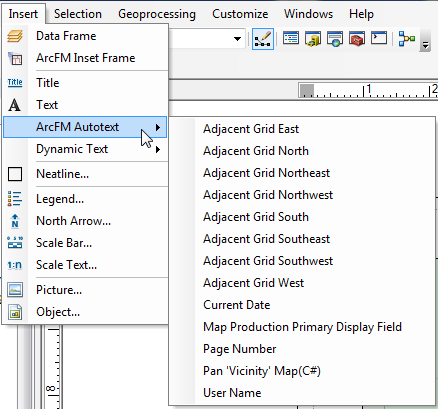Choose Data Frame from Insert menu
The width and height of the screenshot is (438, 409).
[x=85, y=36]
